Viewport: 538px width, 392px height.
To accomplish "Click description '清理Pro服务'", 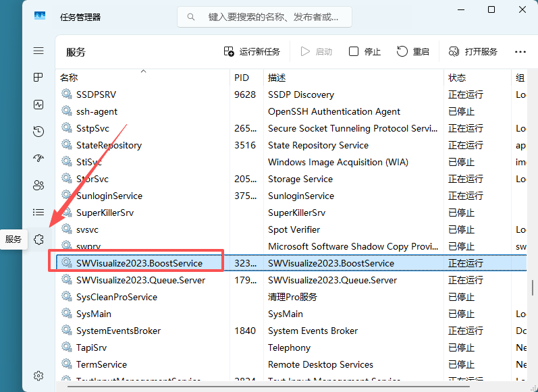I will click(292, 297).
